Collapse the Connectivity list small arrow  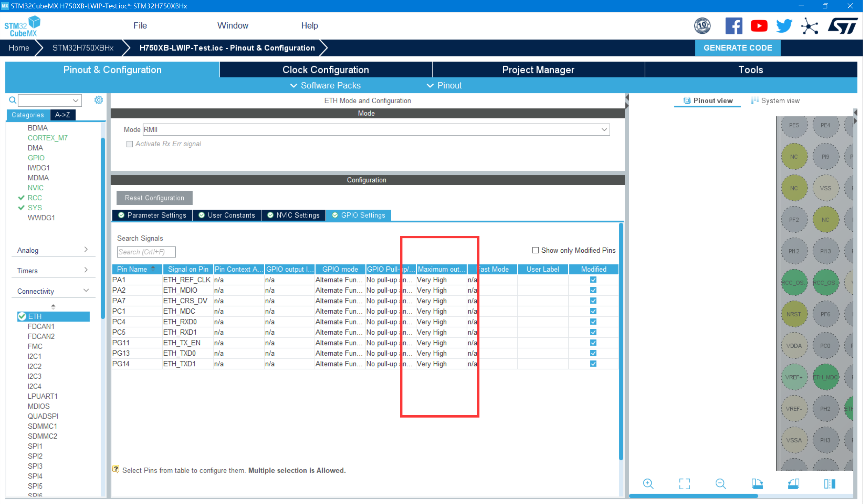[x=53, y=307]
